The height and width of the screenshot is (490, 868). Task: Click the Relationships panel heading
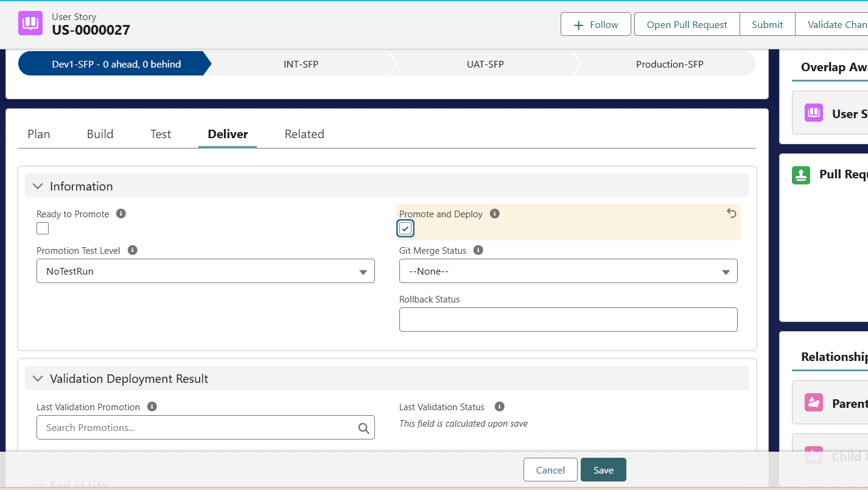[835, 357]
